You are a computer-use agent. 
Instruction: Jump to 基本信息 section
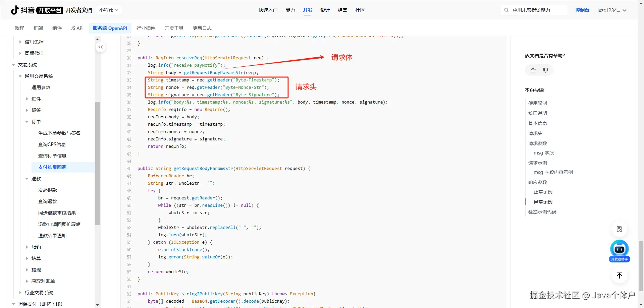tap(538, 123)
